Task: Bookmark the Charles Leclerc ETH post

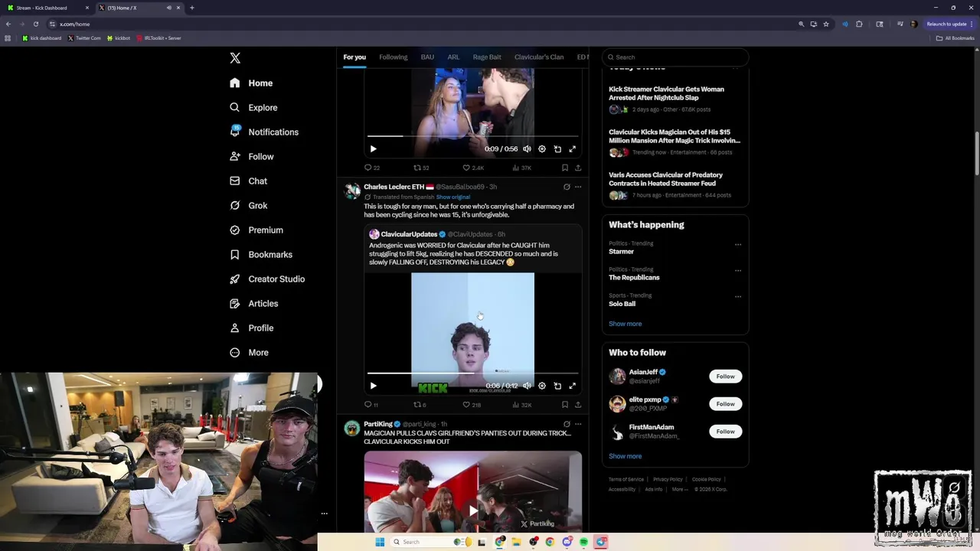Action: (565, 404)
